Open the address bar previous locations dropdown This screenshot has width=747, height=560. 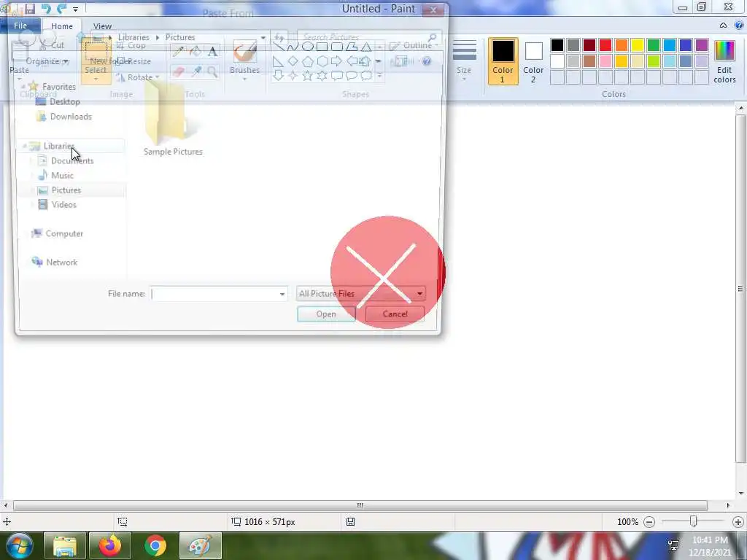pyautogui.click(x=263, y=38)
